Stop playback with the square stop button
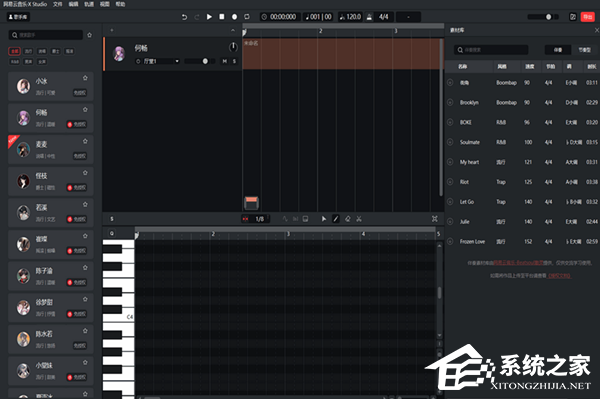 (x=222, y=17)
